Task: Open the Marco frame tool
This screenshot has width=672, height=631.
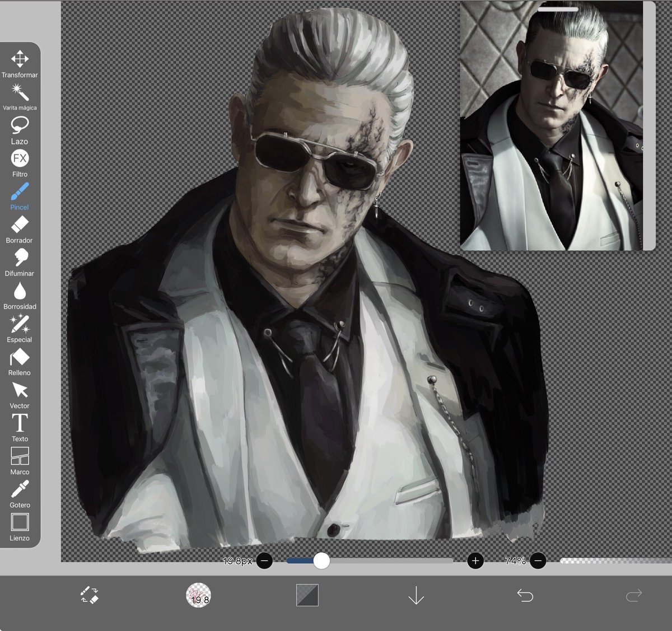Action: [x=20, y=461]
